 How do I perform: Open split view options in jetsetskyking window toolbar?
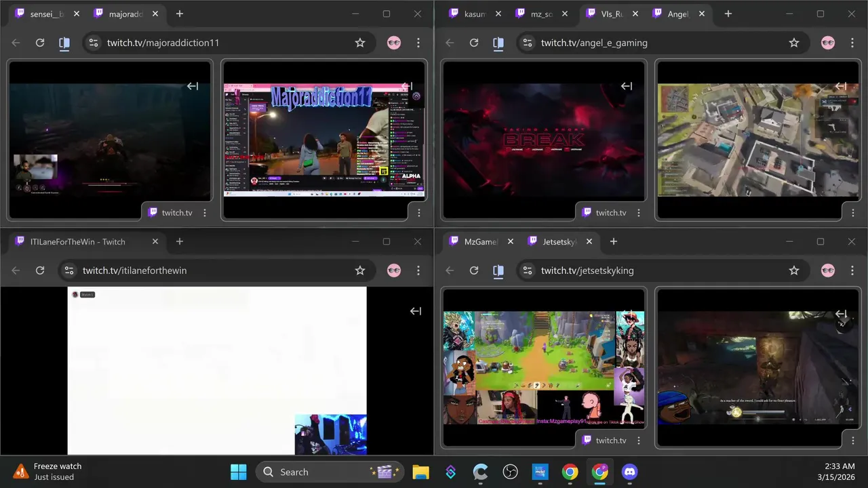point(498,270)
